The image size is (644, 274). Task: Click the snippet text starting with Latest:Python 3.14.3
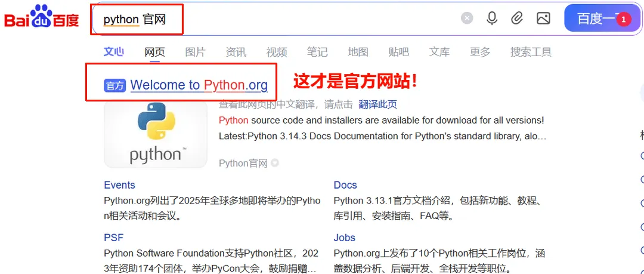tap(382, 136)
